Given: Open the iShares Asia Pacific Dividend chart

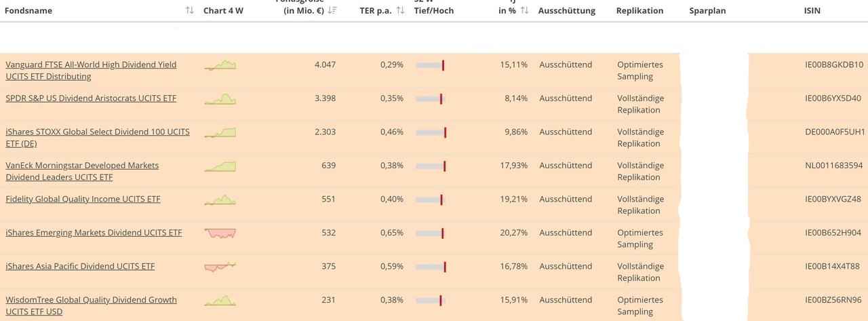Looking at the screenshot, I should [x=220, y=267].
